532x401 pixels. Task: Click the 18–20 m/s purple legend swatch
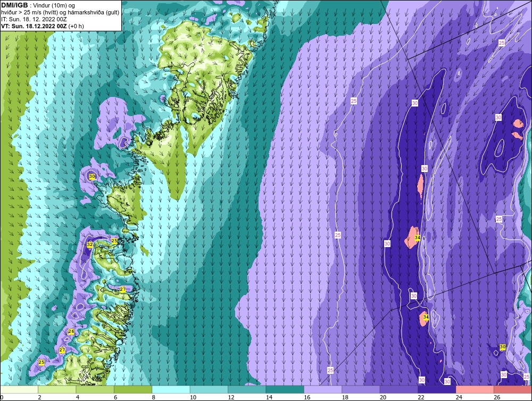[x=361, y=389]
